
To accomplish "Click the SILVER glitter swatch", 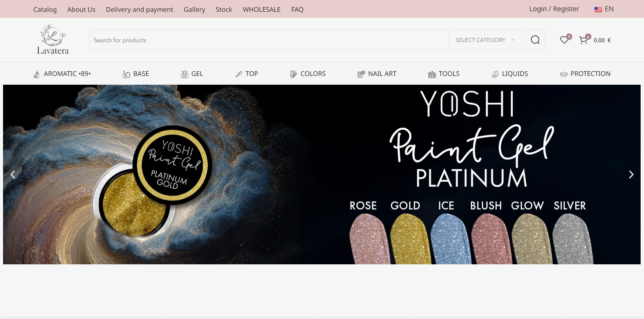I will coord(573,239).
